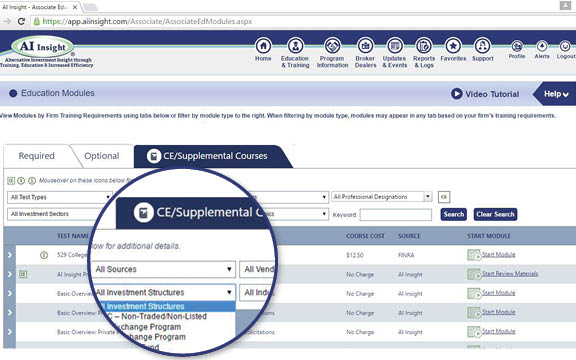Sort by the COURSE COST column header
The image size is (576, 360).
tap(365, 236)
